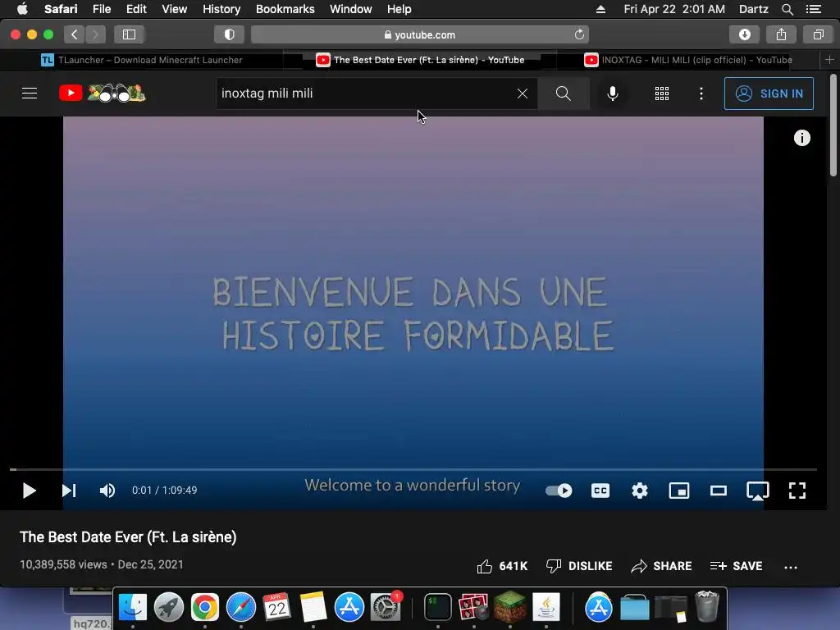The image size is (840, 630).
Task: Open AirPlay in player controls
Action: coord(757,491)
